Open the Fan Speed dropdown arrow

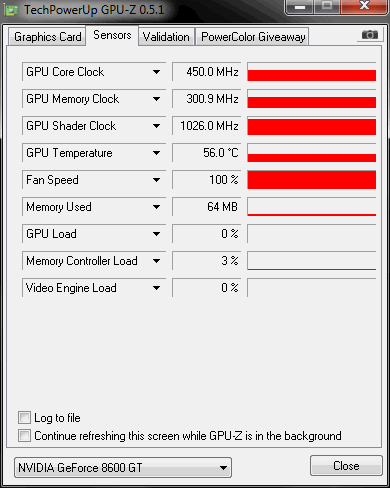pyautogui.click(x=156, y=180)
